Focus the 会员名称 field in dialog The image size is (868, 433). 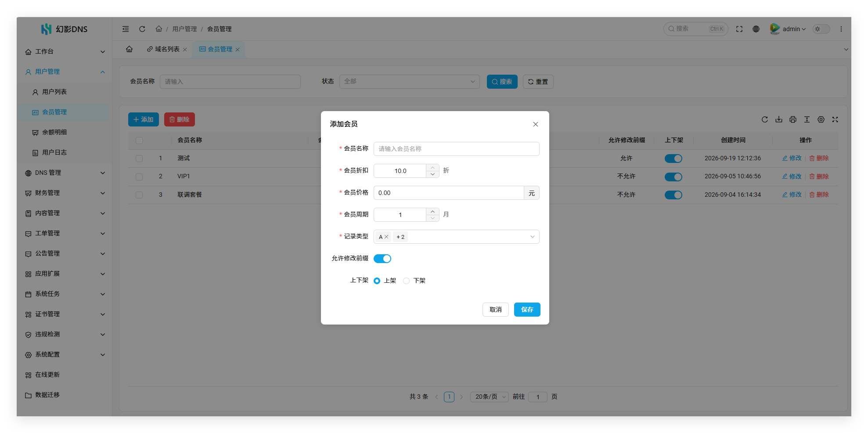click(457, 149)
